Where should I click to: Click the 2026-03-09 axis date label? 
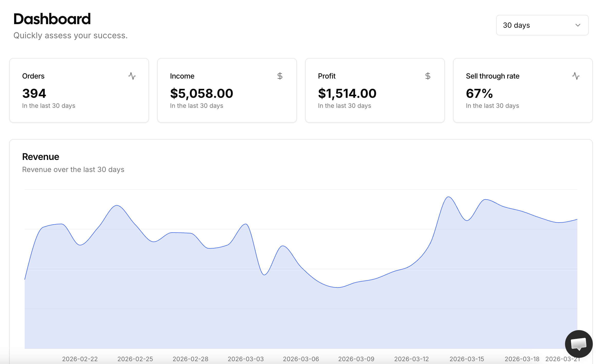tap(356, 359)
